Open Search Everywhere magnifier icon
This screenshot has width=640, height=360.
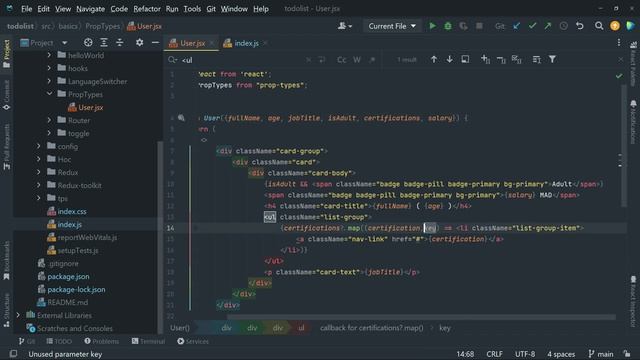pos(599,26)
